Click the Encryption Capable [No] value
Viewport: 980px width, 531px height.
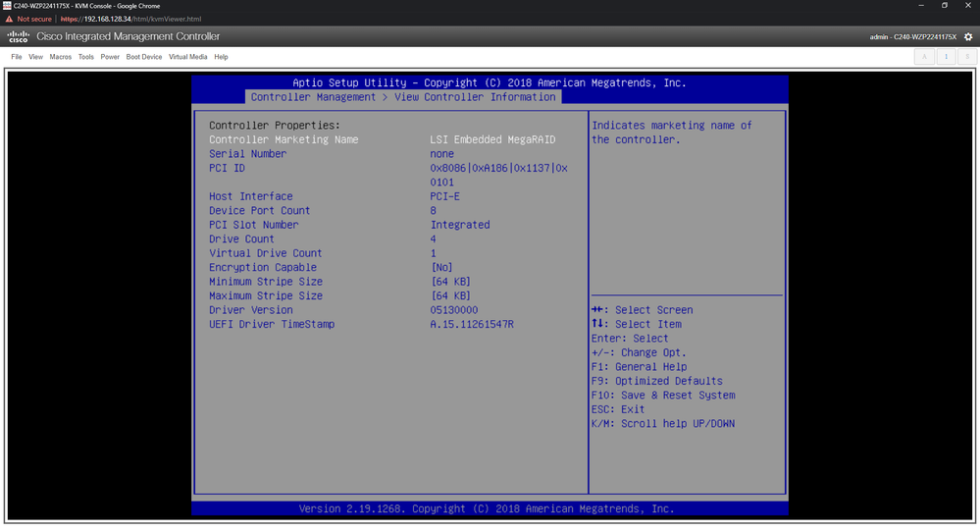441,268
